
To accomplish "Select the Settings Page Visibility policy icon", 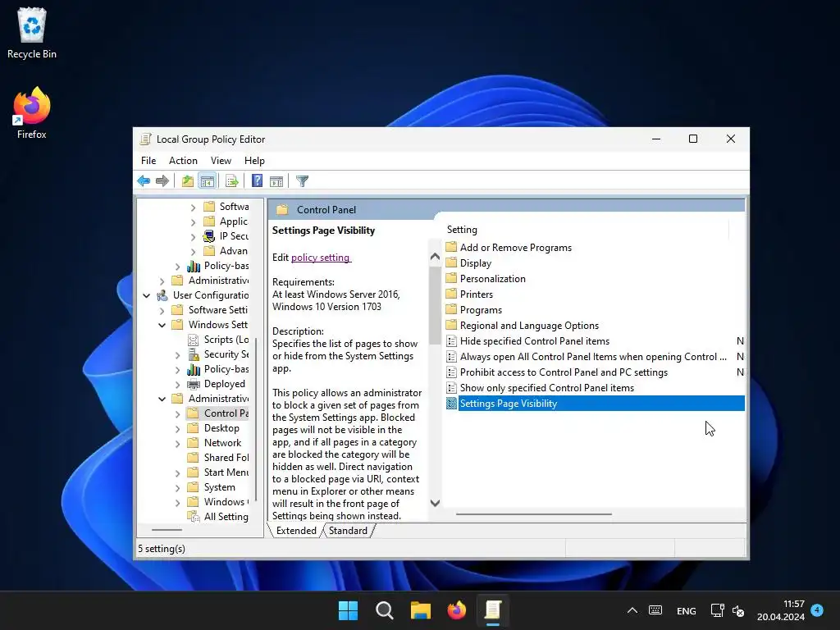I will [x=452, y=404].
